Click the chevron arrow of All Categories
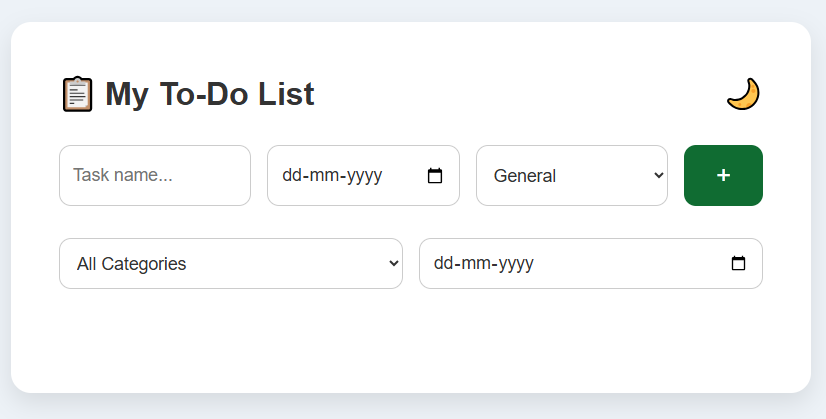826x419 pixels. [394, 263]
